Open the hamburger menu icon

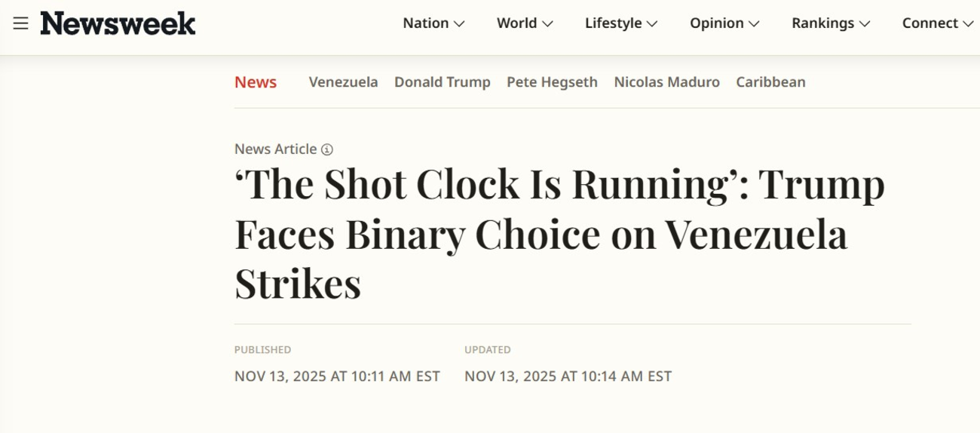[20, 23]
